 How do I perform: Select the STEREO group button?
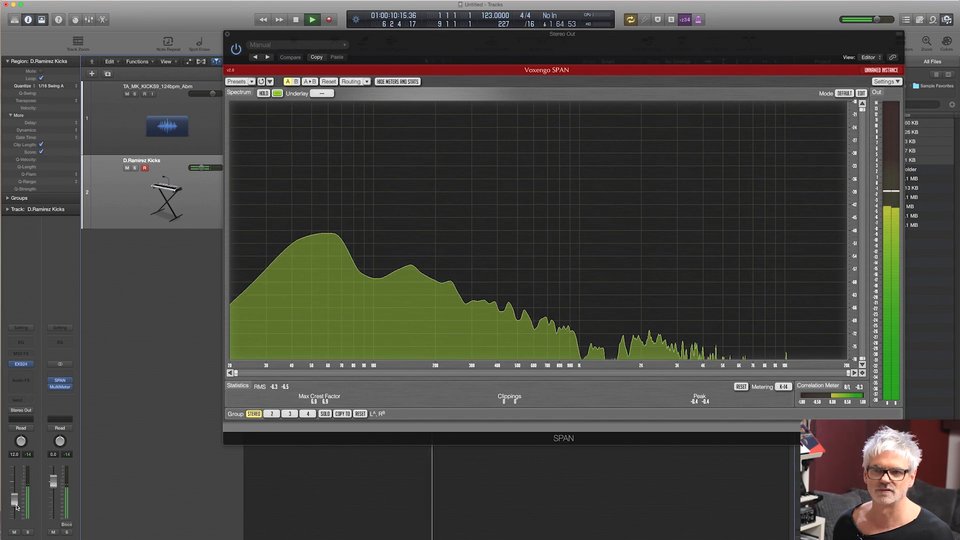[x=253, y=414]
